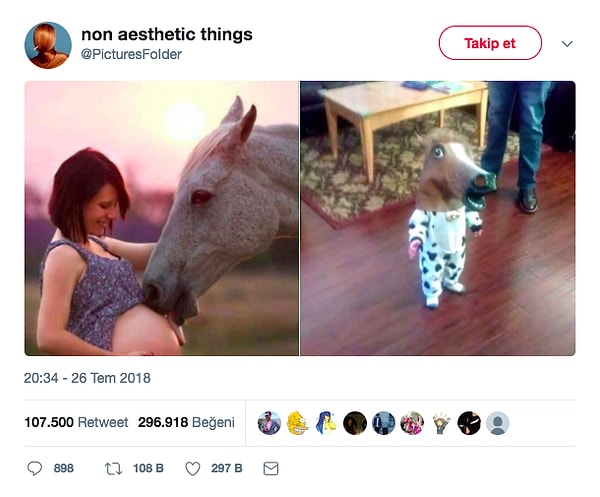Retweet this tweet using the arrows icon

pyautogui.click(x=113, y=468)
